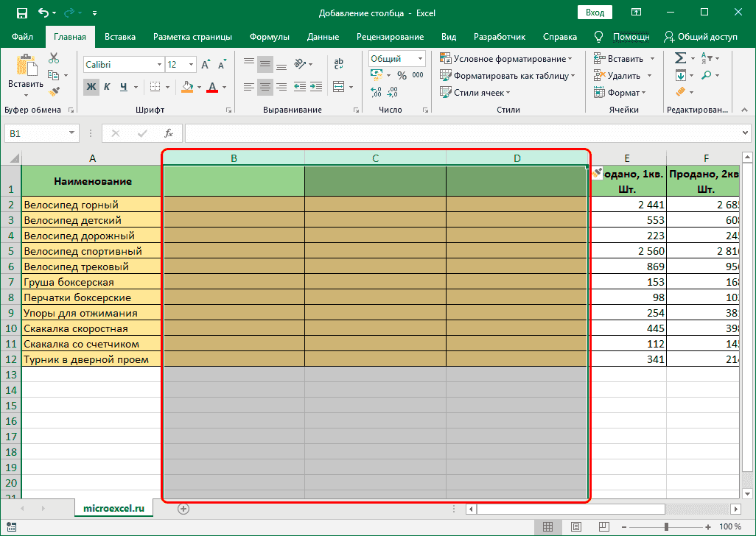Click the fill color bucket icon
Image resolution: width=756 pixels, height=536 pixels.
[x=188, y=87]
